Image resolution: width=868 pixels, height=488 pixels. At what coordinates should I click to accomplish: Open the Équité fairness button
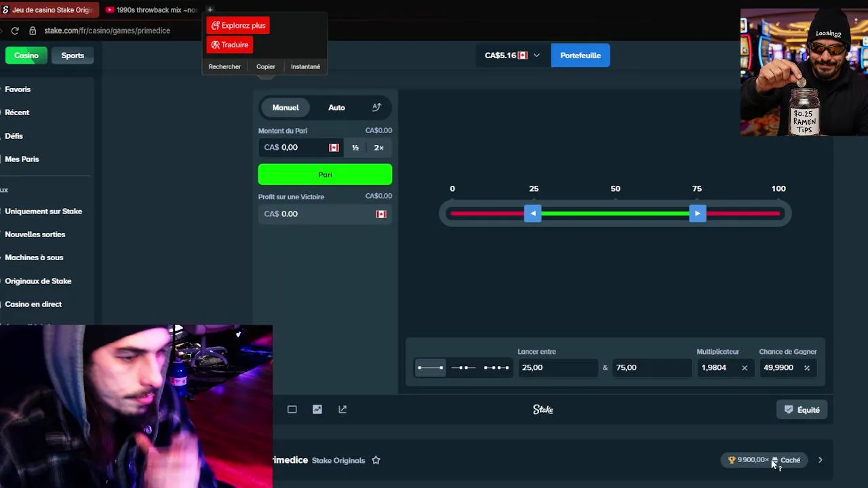[802, 409]
